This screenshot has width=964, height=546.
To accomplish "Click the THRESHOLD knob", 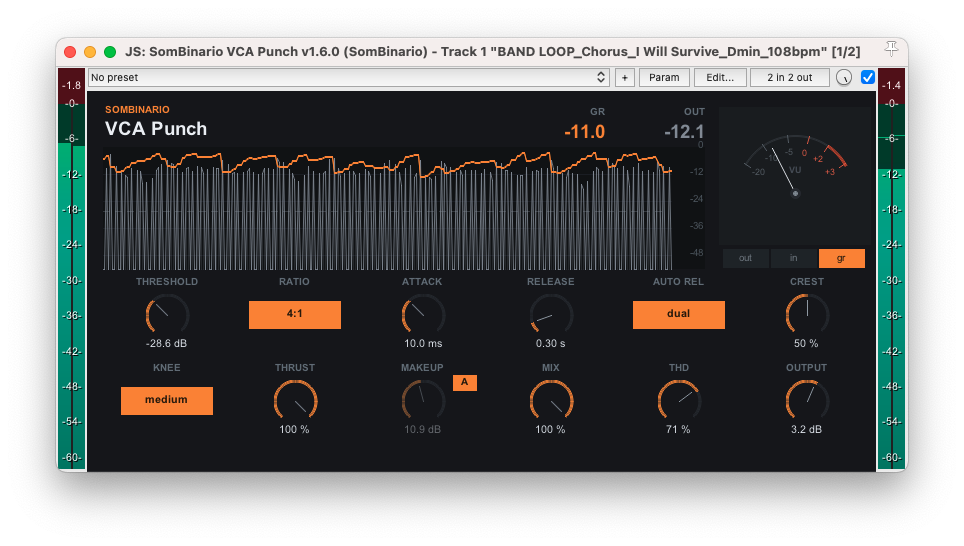I will (x=167, y=315).
